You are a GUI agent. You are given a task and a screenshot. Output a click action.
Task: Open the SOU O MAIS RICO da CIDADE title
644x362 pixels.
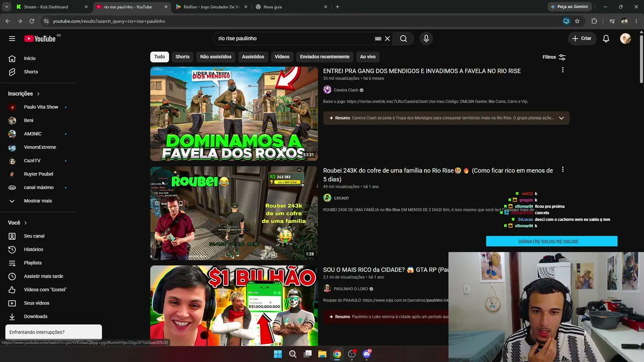(x=385, y=270)
